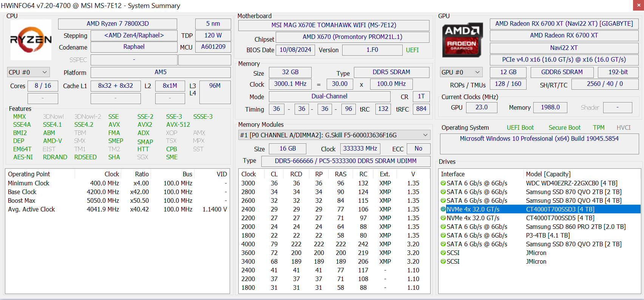Click the 8 / 16 cores value
The height and width of the screenshot is (300, 644).
click(x=43, y=86)
